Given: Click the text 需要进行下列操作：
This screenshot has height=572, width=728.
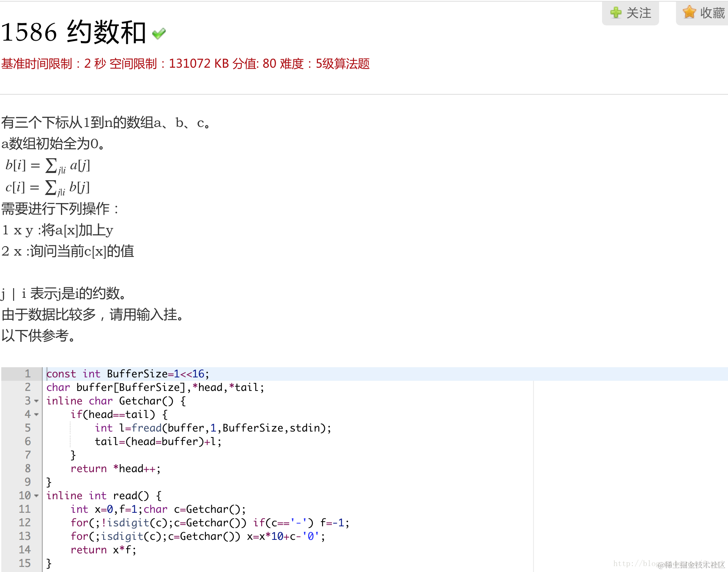Looking at the screenshot, I should pos(60,209).
